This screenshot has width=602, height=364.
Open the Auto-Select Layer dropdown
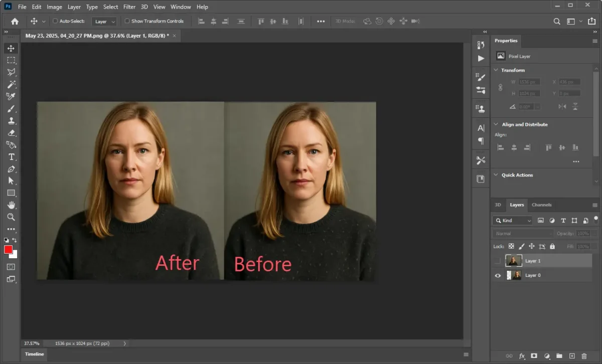[x=105, y=22]
